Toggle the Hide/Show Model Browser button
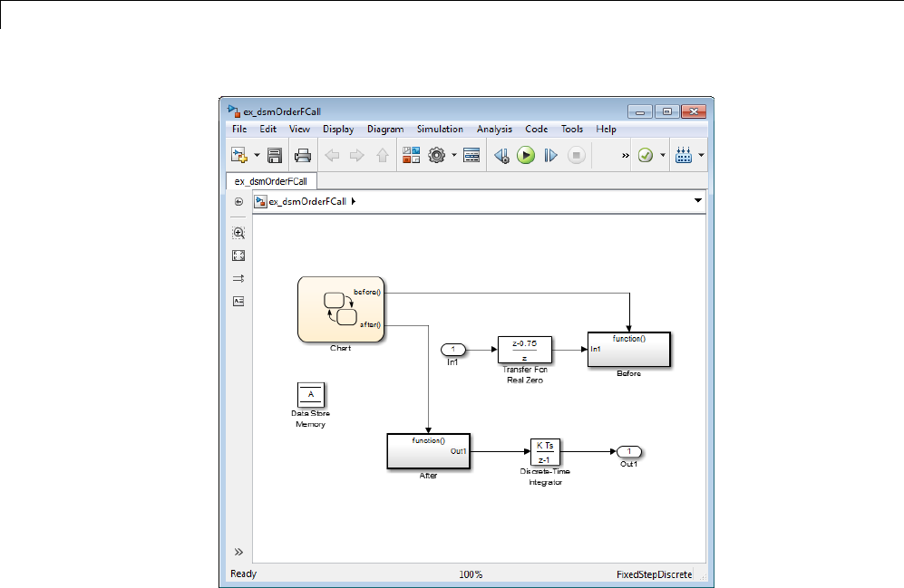Screen dimensions: 904x588 click(239, 551)
